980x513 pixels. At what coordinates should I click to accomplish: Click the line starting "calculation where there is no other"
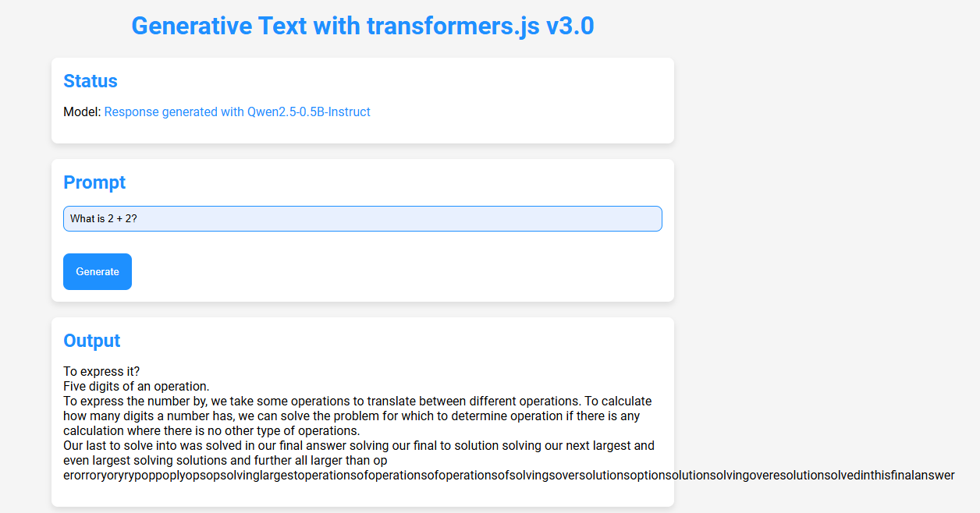211,430
